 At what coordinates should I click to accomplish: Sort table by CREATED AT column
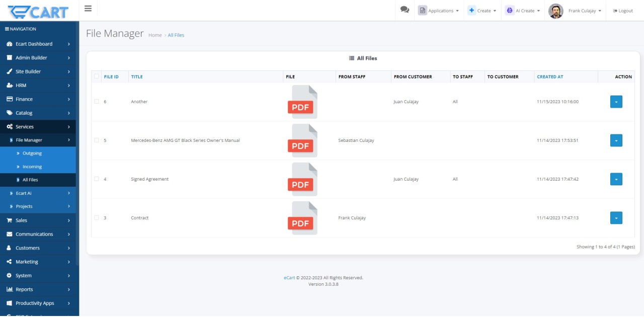click(x=550, y=76)
